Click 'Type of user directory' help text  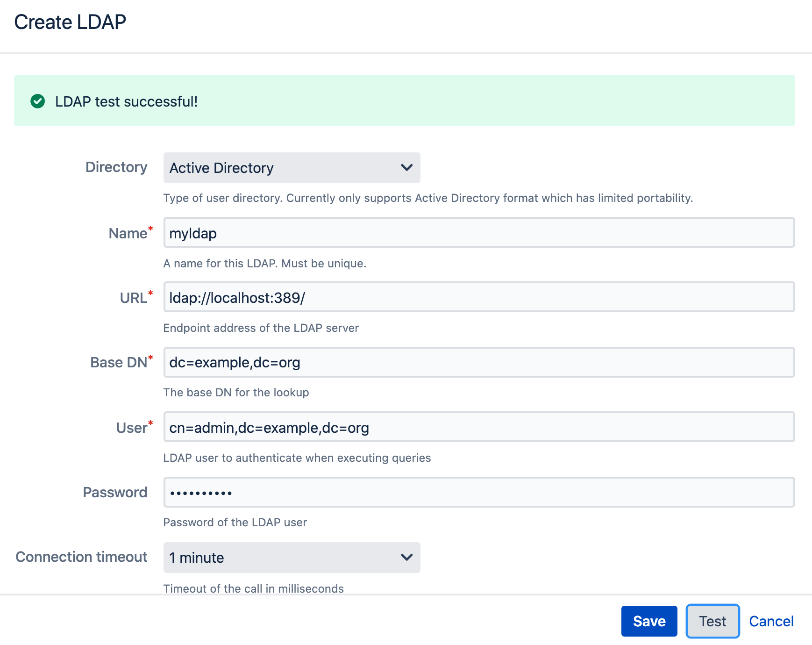tap(428, 198)
